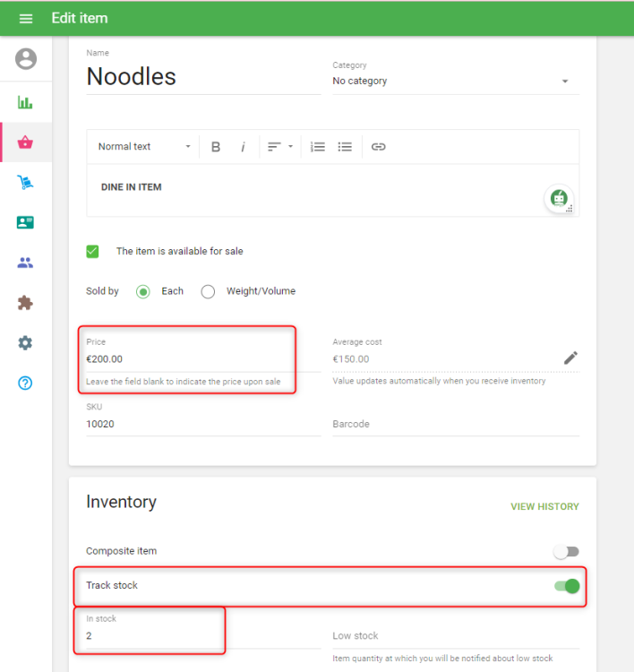The image size is (634, 672).
Task: Open the Normal text style dropdown
Action: pos(144,147)
